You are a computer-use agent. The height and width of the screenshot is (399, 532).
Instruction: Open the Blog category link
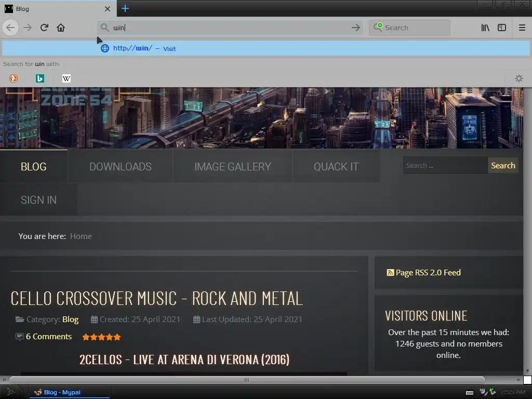coord(70,320)
